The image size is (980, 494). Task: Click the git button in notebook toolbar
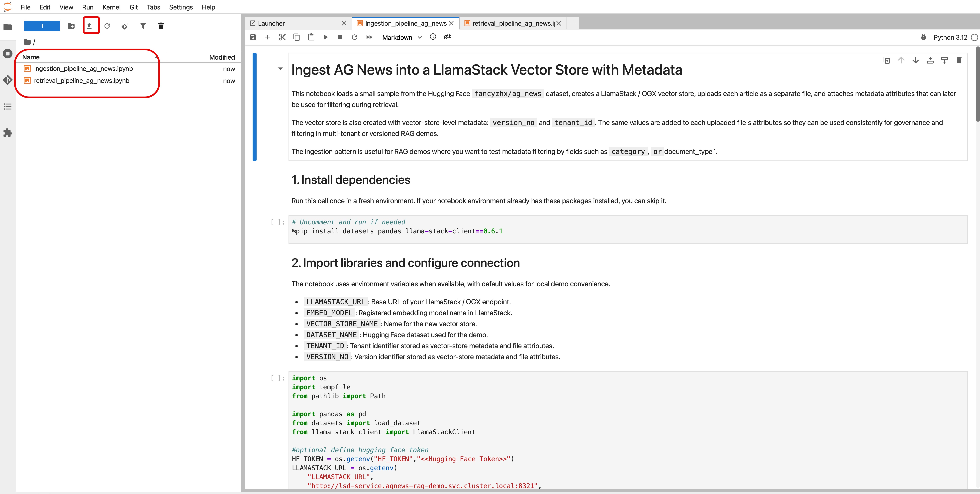pyautogui.click(x=447, y=37)
